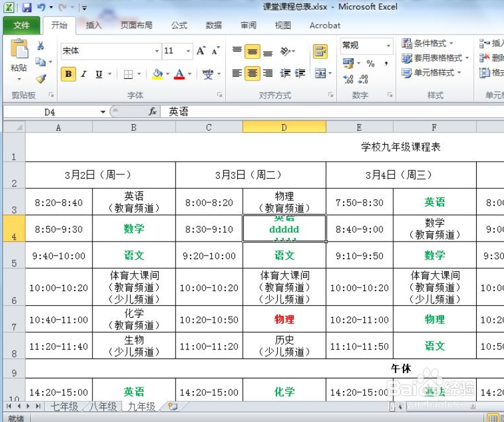The width and height of the screenshot is (504, 422).
Task: Toggle Italic formatting
Action: click(84, 74)
